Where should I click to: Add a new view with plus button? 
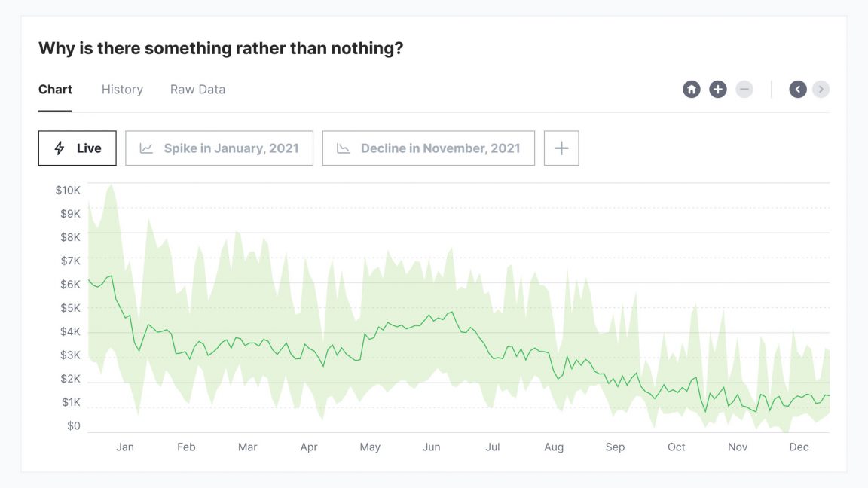coord(561,148)
